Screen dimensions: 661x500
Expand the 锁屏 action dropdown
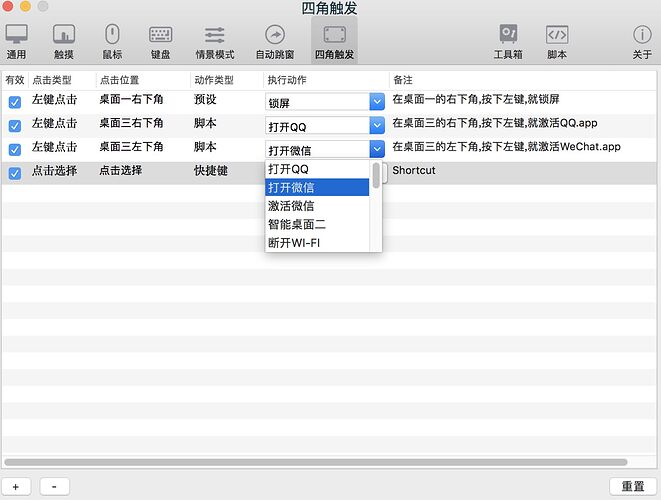[377, 101]
